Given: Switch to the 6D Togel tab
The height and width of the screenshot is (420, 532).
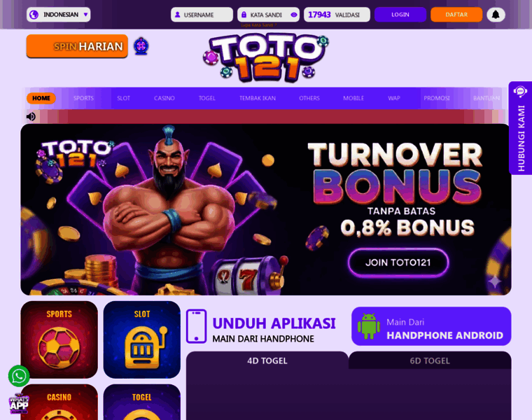Looking at the screenshot, I should pos(430,360).
